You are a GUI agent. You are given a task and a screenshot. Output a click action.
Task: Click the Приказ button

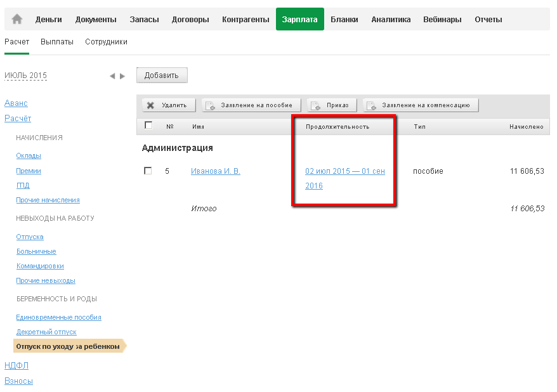pos(332,105)
